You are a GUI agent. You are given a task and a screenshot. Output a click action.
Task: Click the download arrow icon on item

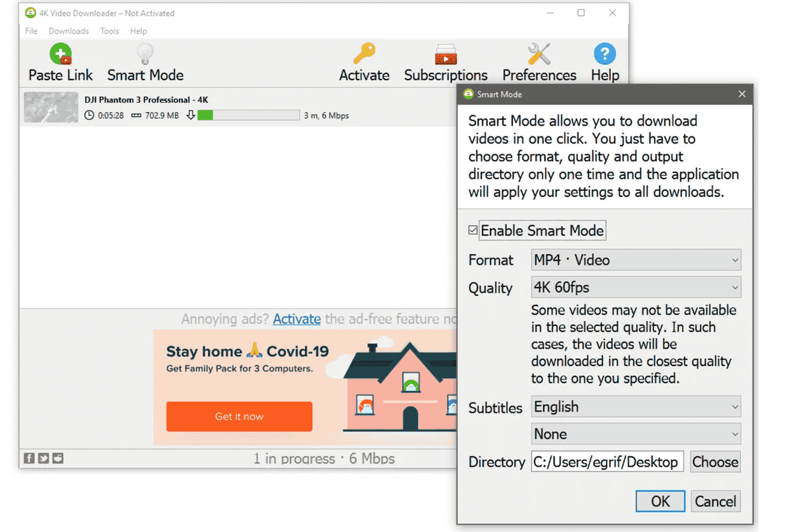191,115
